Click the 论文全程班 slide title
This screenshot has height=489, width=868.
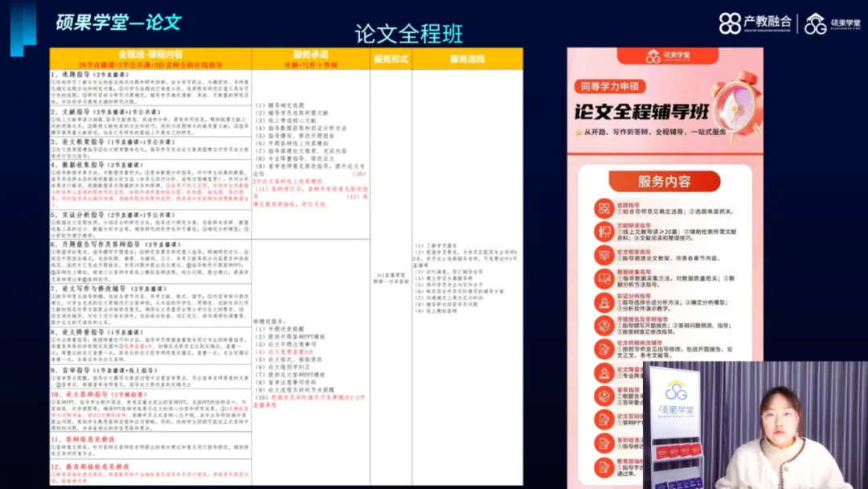point(409,34)
